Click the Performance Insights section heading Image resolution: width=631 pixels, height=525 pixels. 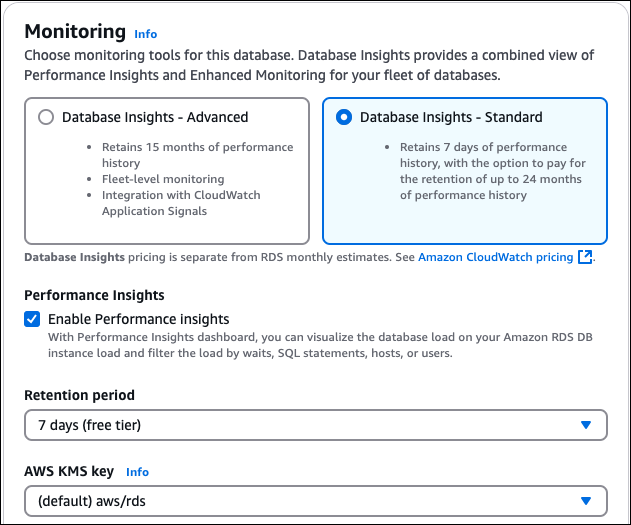coord(94,295)
